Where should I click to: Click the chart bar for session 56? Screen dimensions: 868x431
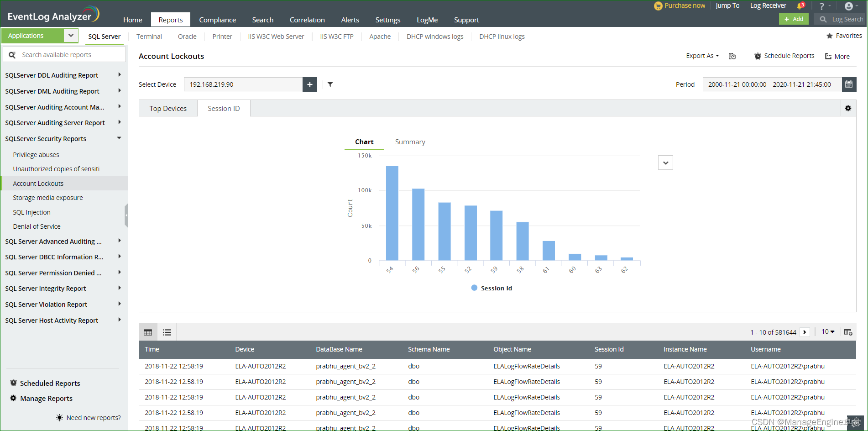pyautogui.click(x=418, y=225)
